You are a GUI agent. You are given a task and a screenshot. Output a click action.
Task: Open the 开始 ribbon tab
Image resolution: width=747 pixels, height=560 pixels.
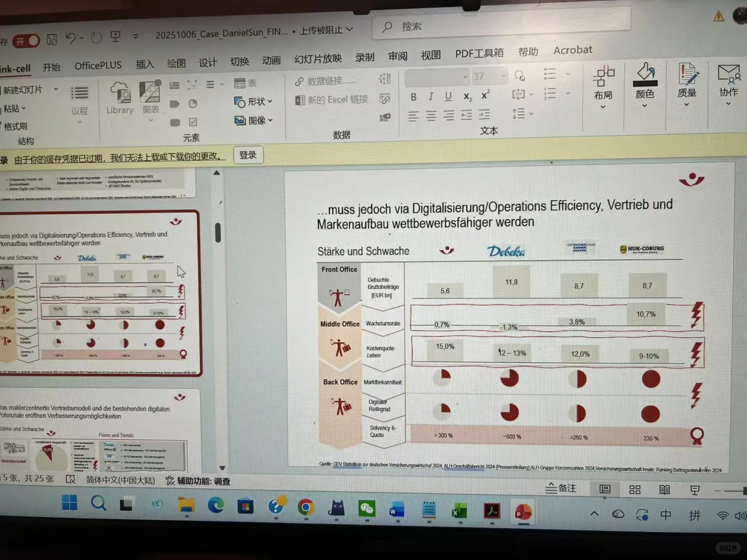51,67
